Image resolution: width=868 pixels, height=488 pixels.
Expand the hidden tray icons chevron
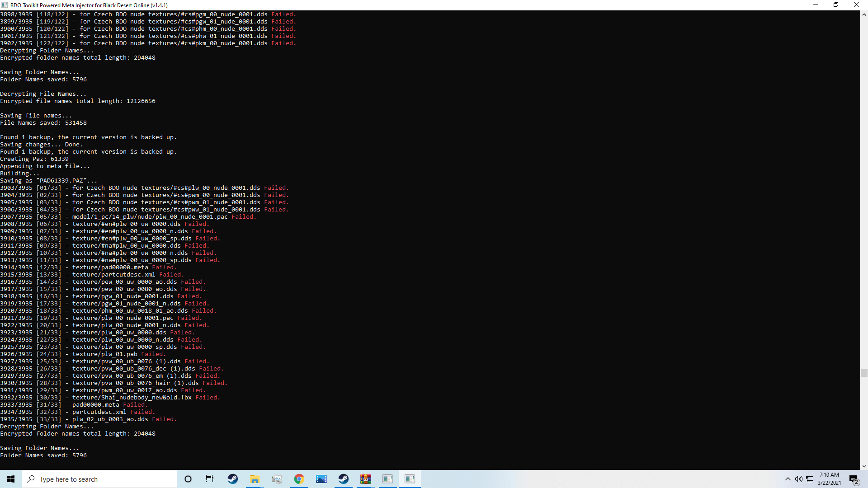pyautogui.click(x=788, y=479)
